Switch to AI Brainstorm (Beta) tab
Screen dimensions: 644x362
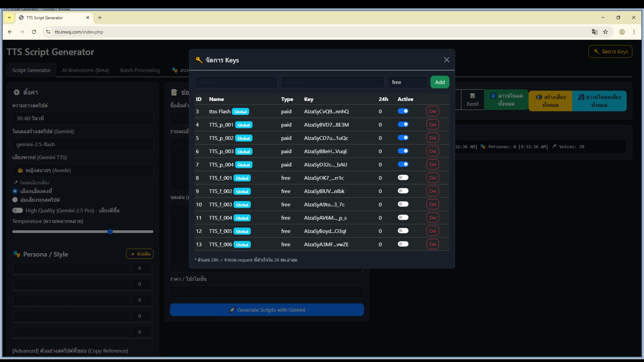(x=85, y=70)
